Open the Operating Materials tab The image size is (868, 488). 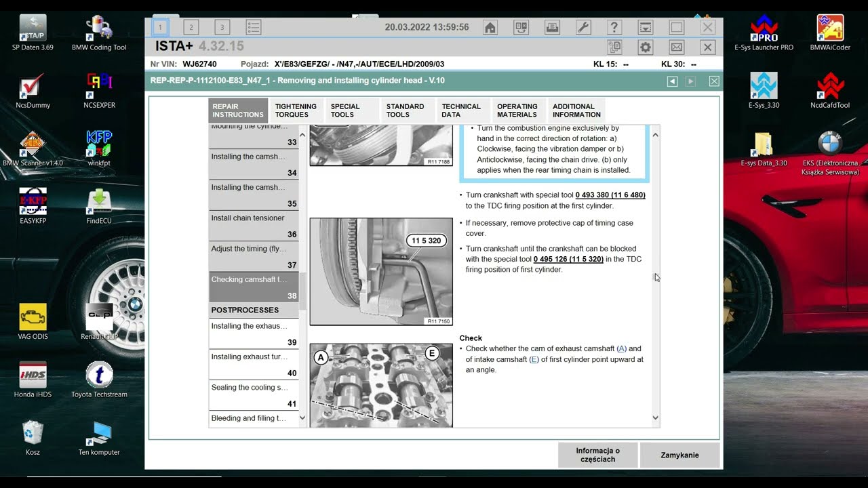[x=518, y=110]
